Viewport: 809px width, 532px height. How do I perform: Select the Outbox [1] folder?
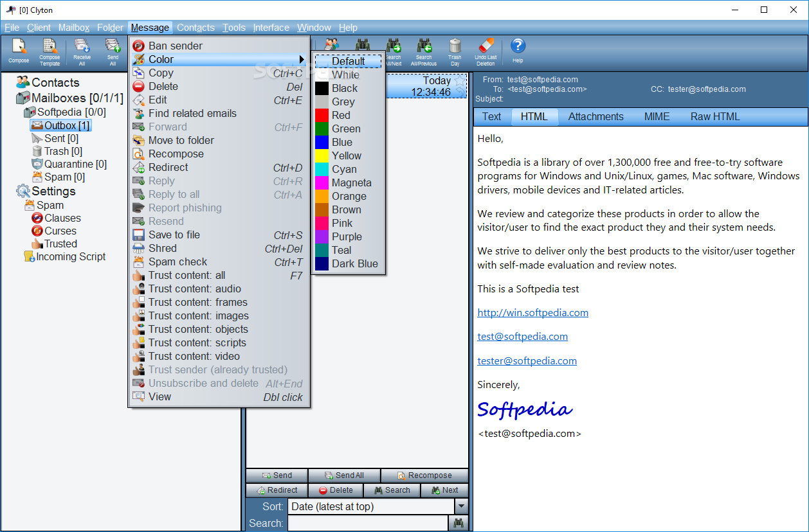pyautogui.click(x=60, y=125)
